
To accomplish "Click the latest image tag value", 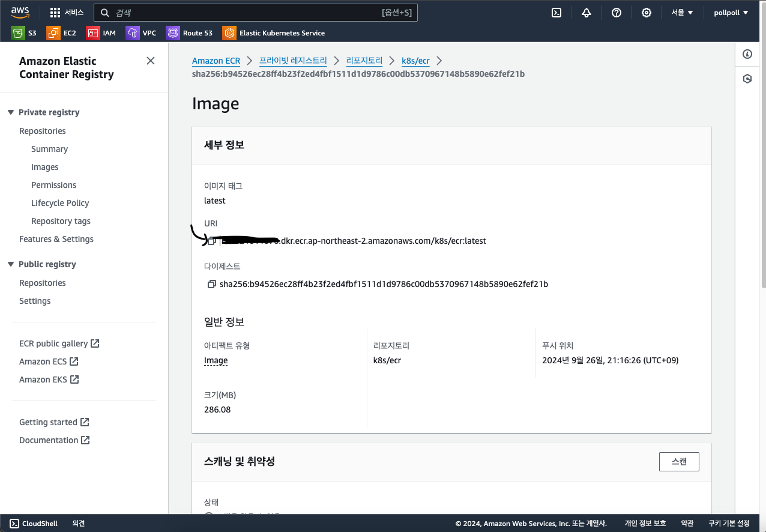I will point(215,201).
